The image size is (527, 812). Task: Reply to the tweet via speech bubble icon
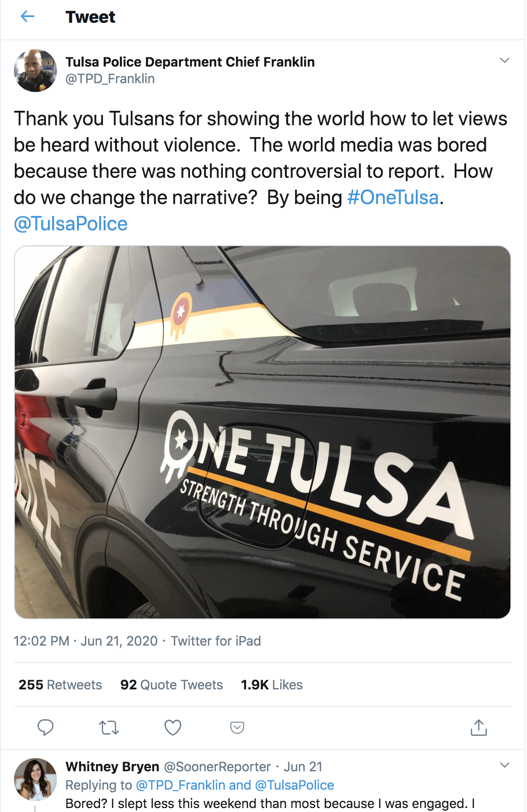[x=45, y=727]
